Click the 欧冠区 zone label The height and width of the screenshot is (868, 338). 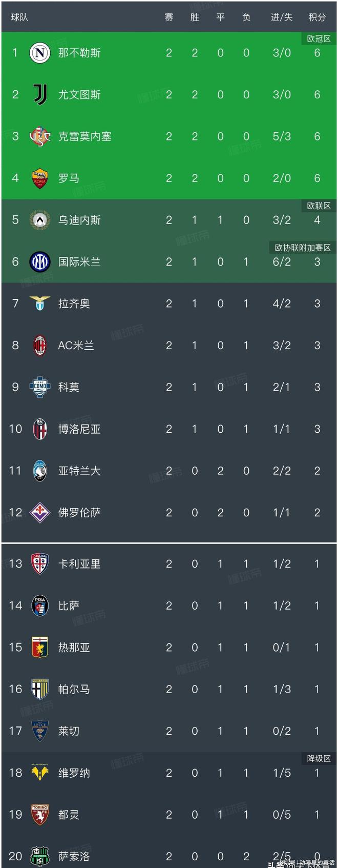[x=319, y=39]
